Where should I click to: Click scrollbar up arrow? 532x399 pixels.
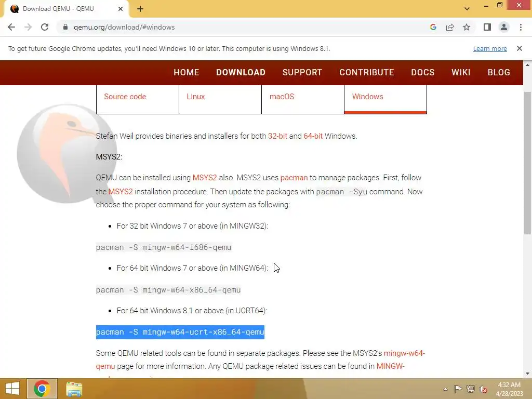[527, 64]
